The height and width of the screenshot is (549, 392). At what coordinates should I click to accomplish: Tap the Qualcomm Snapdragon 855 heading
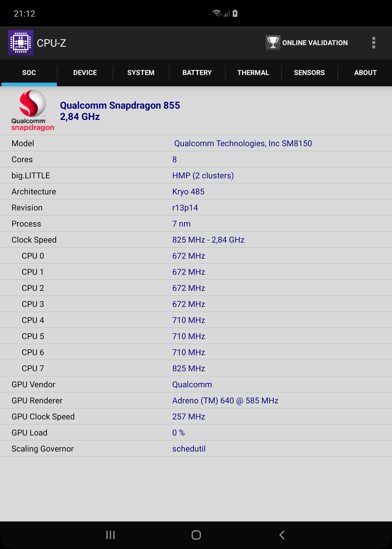[120, 105]
